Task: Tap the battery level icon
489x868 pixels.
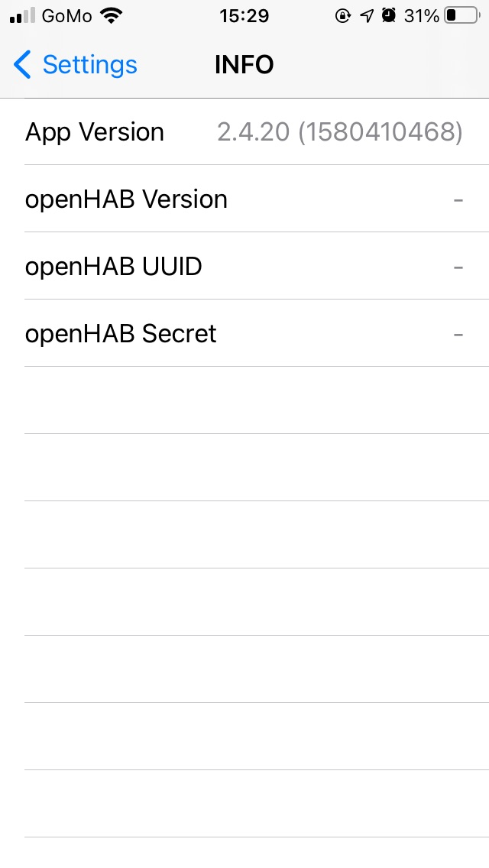Action: [x=461, y=16]
